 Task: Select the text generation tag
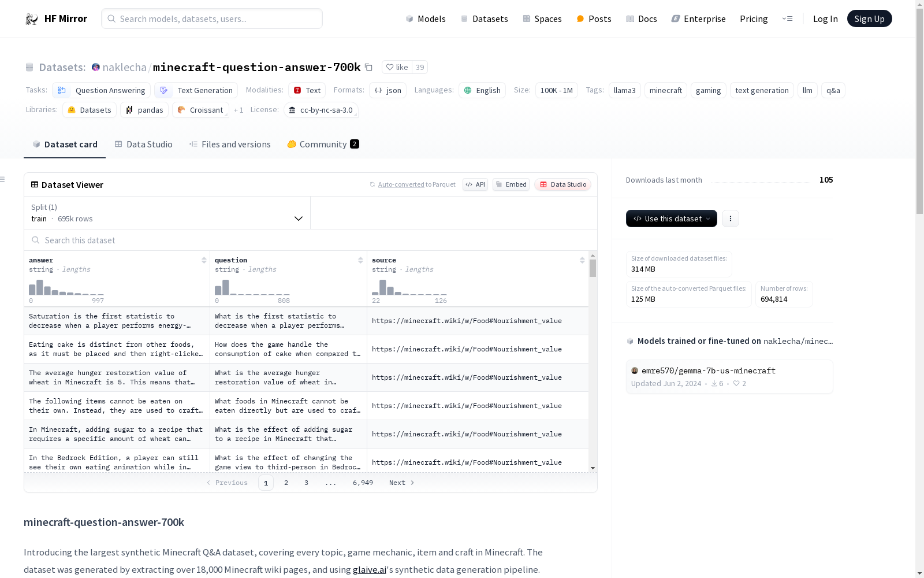point(762,90)
